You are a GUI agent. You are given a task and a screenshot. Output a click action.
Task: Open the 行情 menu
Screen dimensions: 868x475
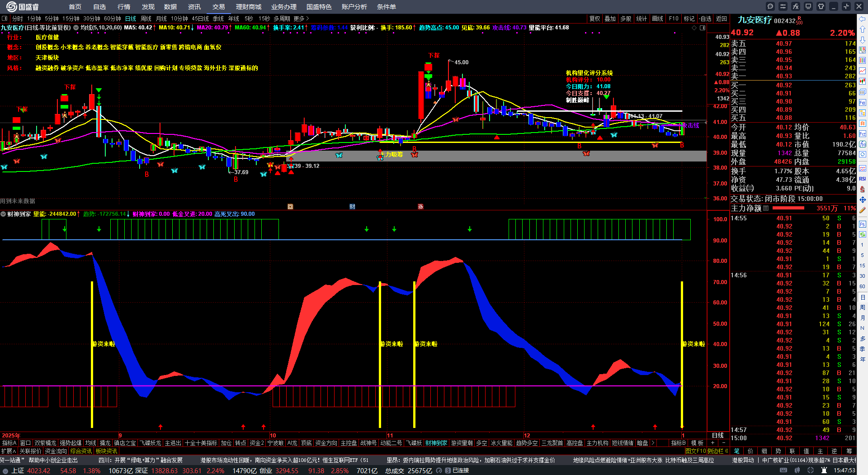pos(124,7)
